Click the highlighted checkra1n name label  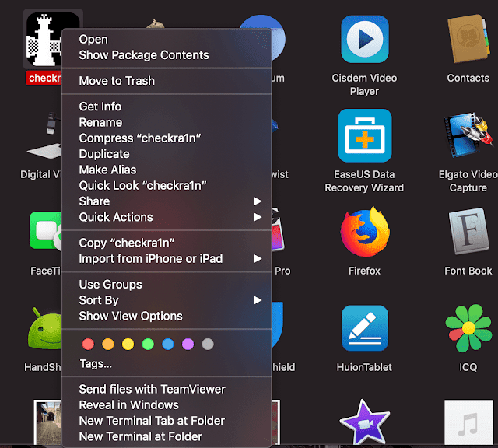pos(44,78)
